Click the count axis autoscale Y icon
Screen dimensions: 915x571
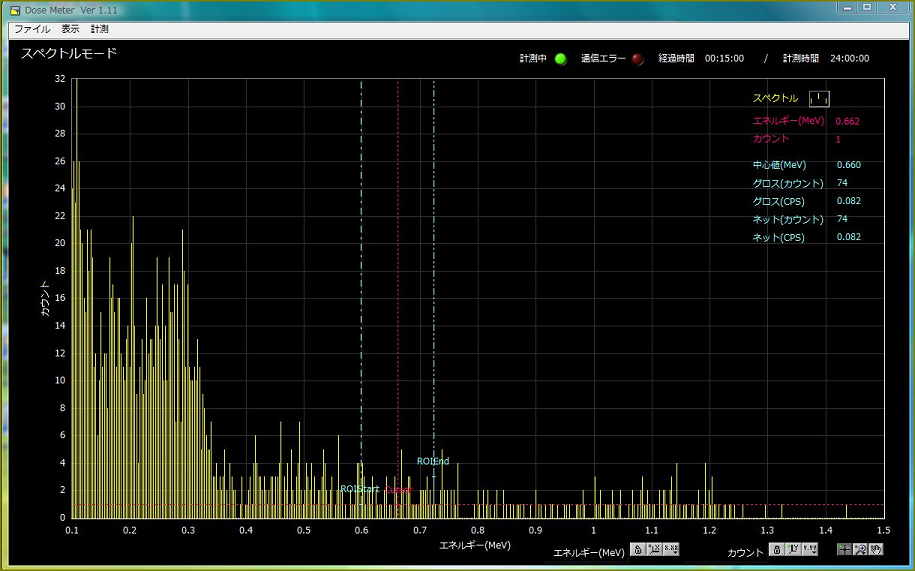tap(793, 549)
